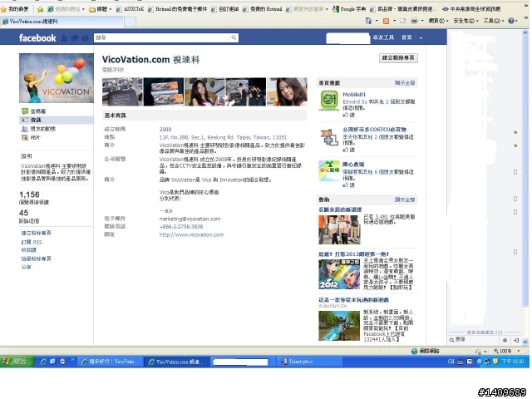Like the COSTCO page thumbs-up
This screenshot has height=399, width=532.
[348, 150]
